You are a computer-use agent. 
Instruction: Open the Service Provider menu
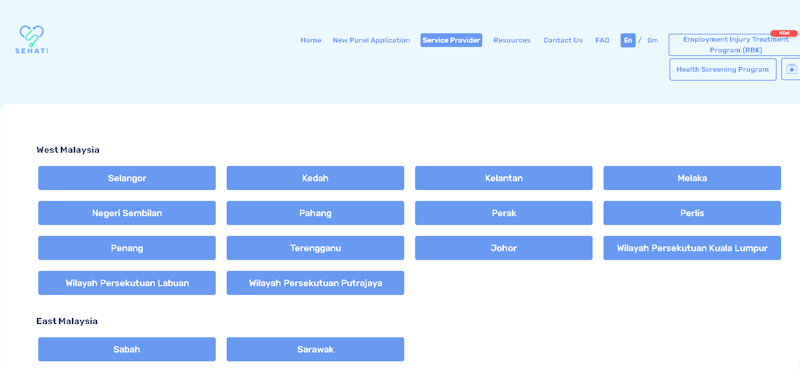pyautogui.click(x=451, y=40)
